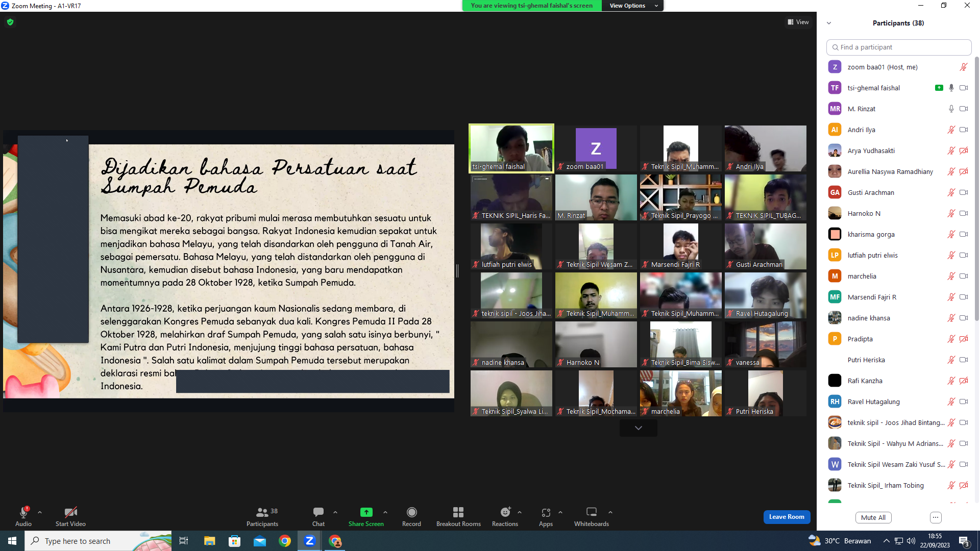Expand share screen options arrow
Screen dimensions: 980x551
[385, 512]
